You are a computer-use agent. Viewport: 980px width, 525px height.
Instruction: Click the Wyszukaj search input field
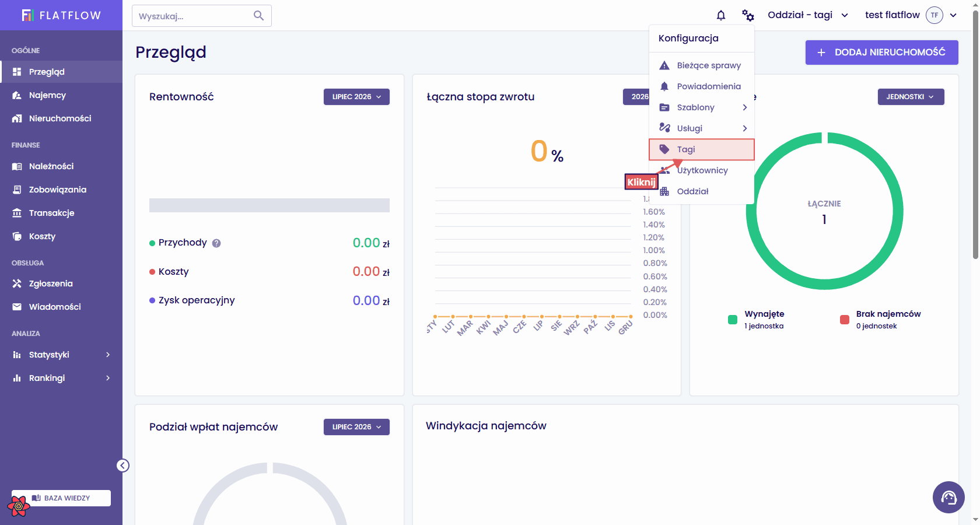click(x=202, y=16)
